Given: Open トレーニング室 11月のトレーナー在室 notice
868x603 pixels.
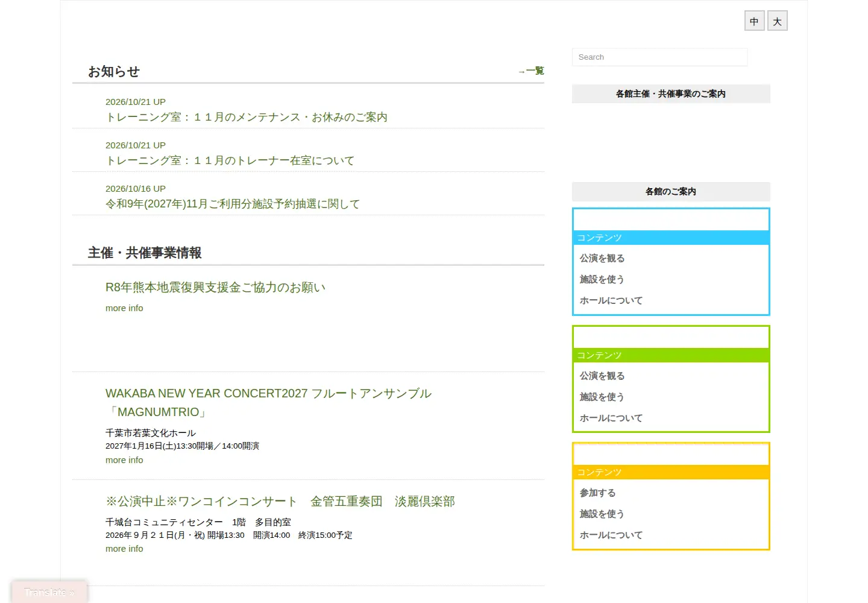Looking at the screenshot, I should (230, 160).
